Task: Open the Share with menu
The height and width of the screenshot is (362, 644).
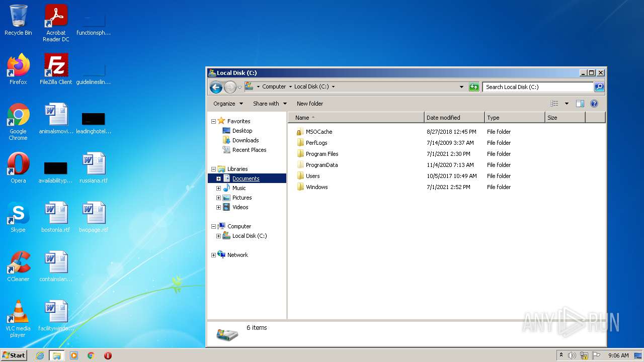Action: tap(270, 104)
